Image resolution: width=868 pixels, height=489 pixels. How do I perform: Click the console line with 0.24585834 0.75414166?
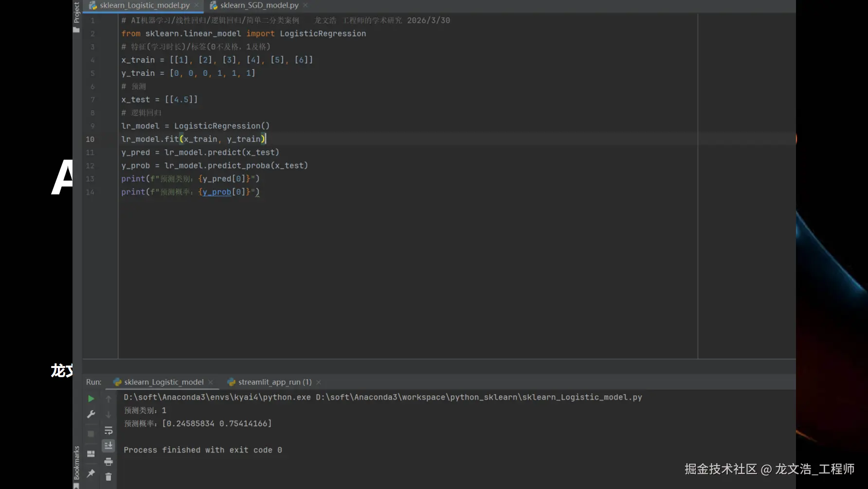[x=198, y=423]
